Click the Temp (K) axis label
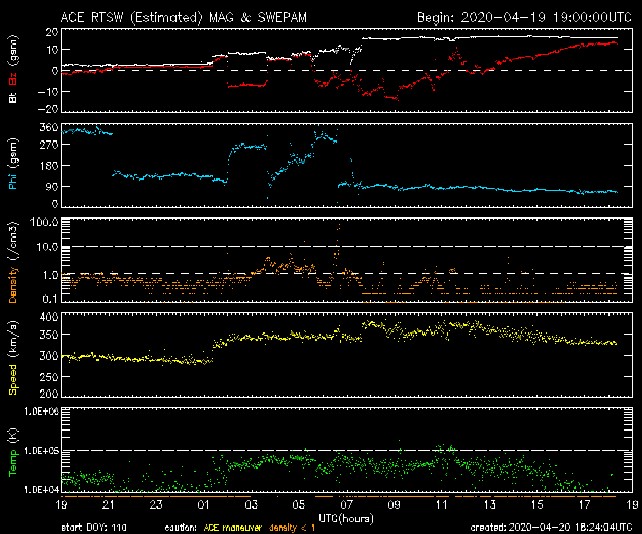The image size is (642, 534). tap(13, 450)
